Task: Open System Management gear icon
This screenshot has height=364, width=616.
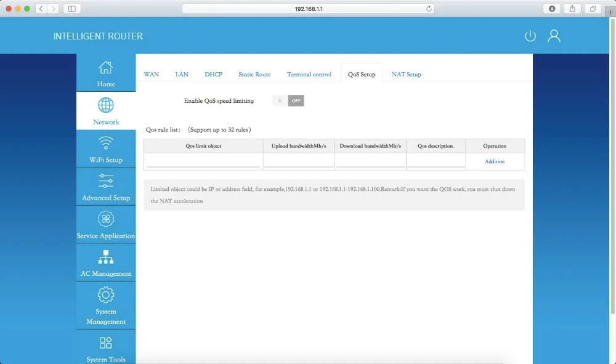Action: pos(106,295)
